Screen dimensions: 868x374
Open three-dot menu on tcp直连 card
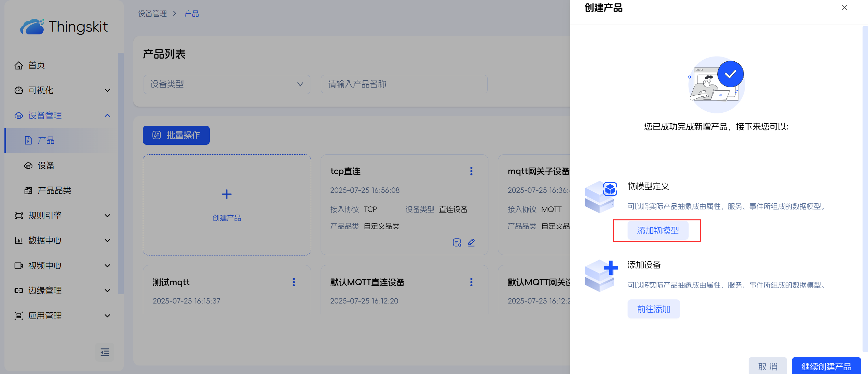471,171
